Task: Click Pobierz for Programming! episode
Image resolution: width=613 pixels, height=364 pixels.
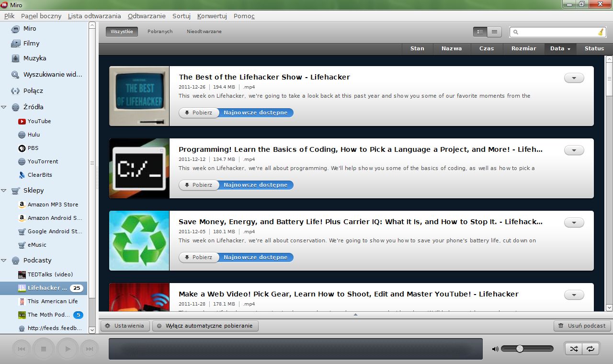Action: click(198, 185)
